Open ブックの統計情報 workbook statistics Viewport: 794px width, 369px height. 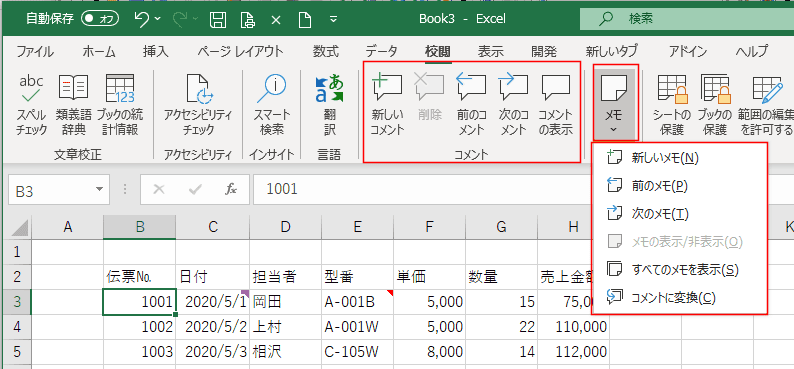point(120,105)
